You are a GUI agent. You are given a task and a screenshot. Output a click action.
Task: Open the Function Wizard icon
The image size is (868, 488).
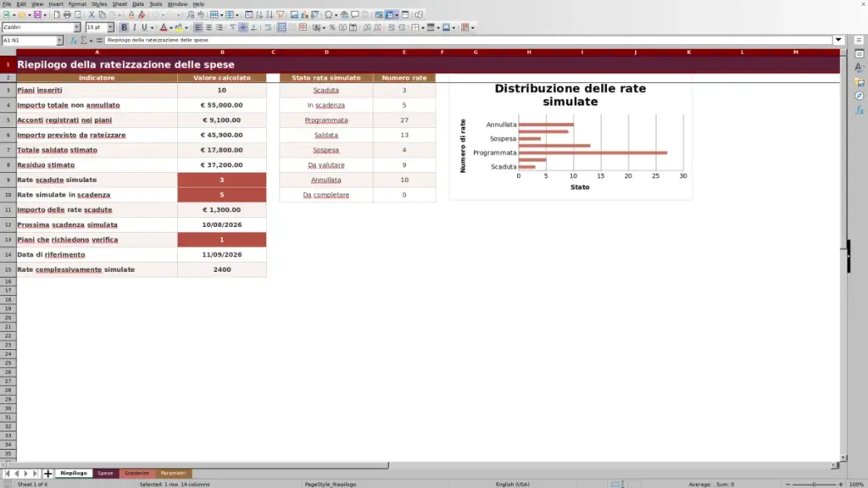pos(73,41)
